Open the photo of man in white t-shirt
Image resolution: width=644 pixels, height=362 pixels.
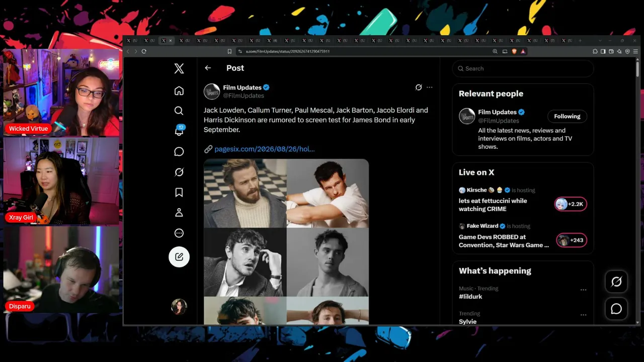click(328, 194)
